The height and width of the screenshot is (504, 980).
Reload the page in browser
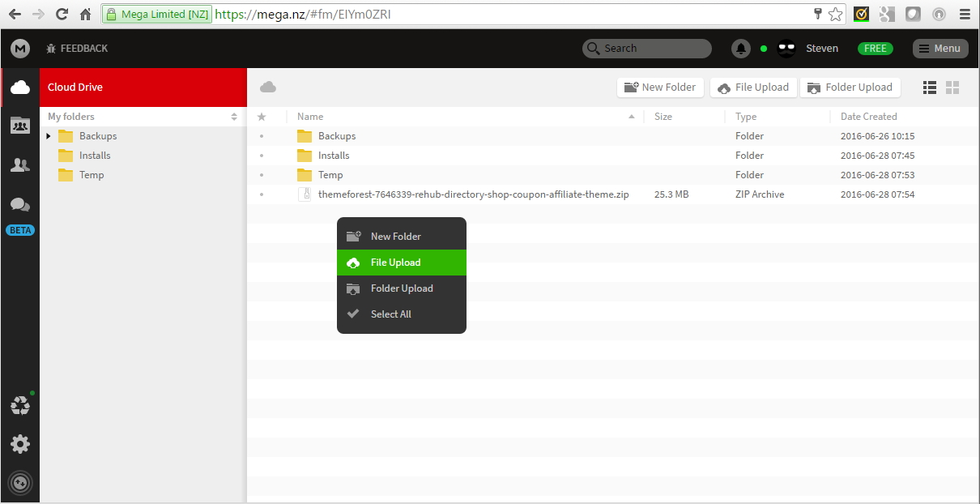62,14
